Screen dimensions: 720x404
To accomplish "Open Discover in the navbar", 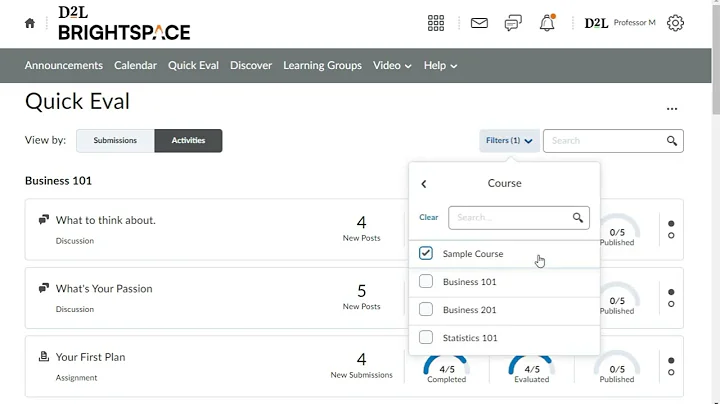I will 251,66.
